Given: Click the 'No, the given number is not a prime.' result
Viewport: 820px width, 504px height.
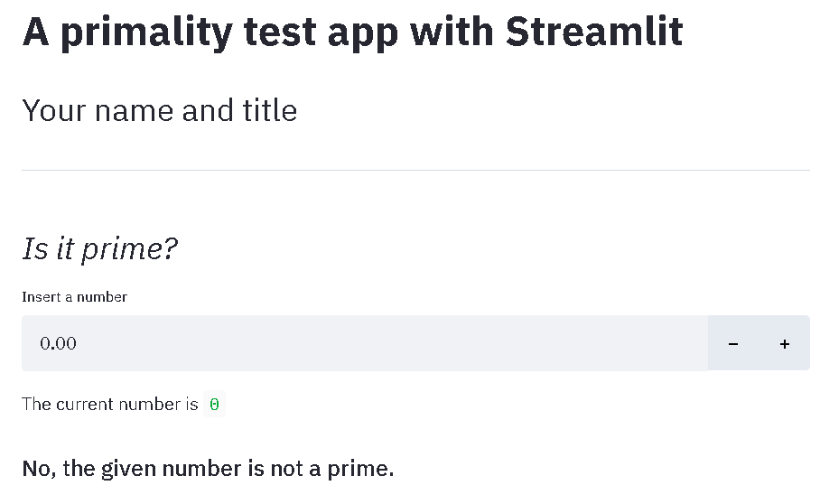Looking at the screenshot, I should pyautogui.click(x=208, y=469).
